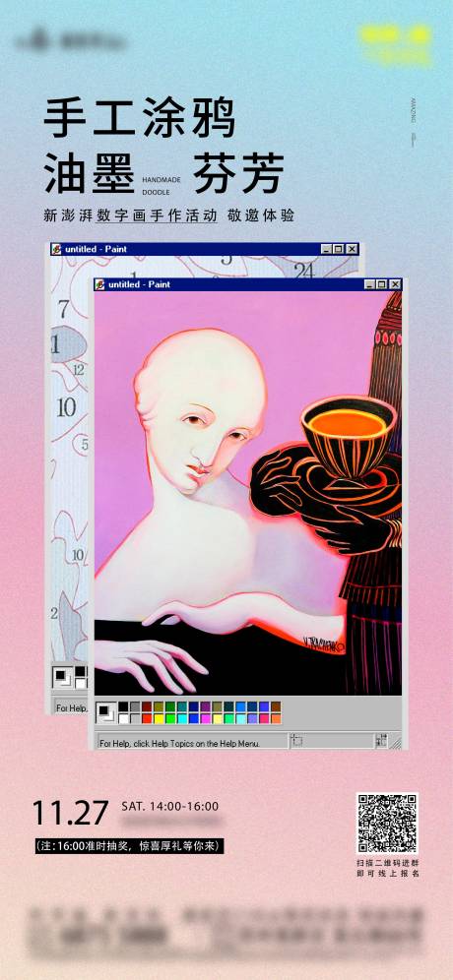Close the front untitled - Paint window
This screenshot has height=980, width=453.
pyautogui.click(x=395, y=284)
